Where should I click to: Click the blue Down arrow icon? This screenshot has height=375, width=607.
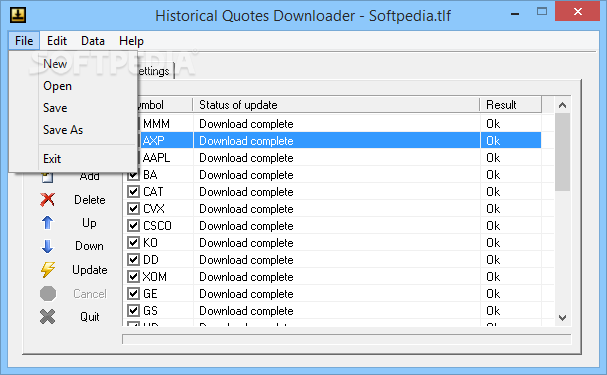tap(48, 246)
